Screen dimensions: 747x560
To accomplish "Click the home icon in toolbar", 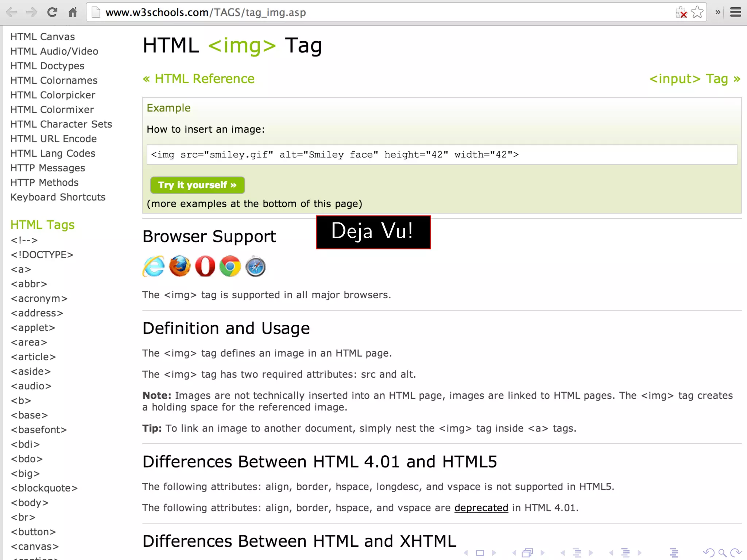I will point(73,12).
